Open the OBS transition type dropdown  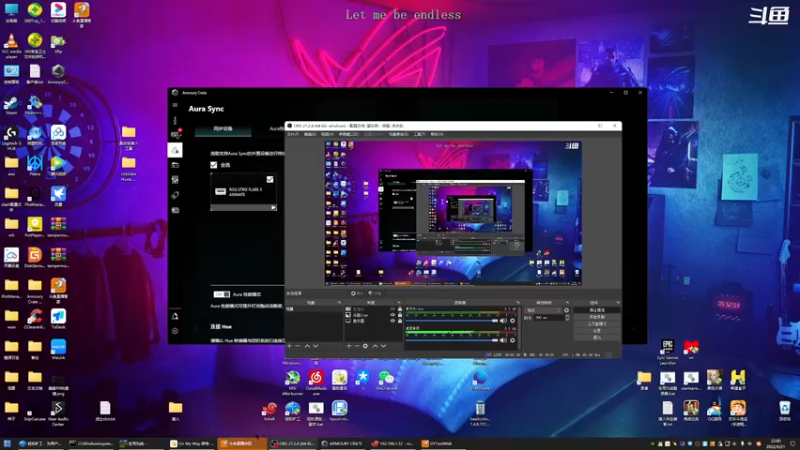(543, 310)
